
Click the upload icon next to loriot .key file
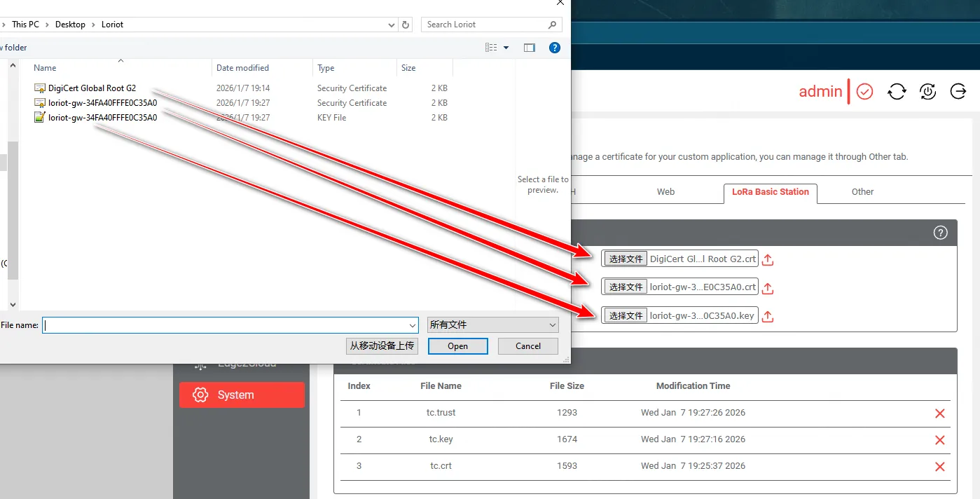768,316
